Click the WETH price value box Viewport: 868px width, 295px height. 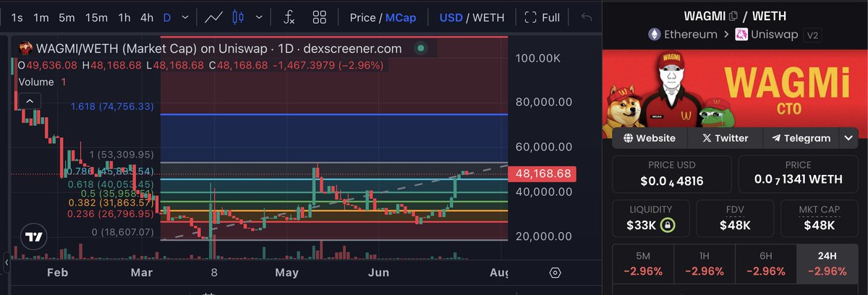click(x=799, y=173)
